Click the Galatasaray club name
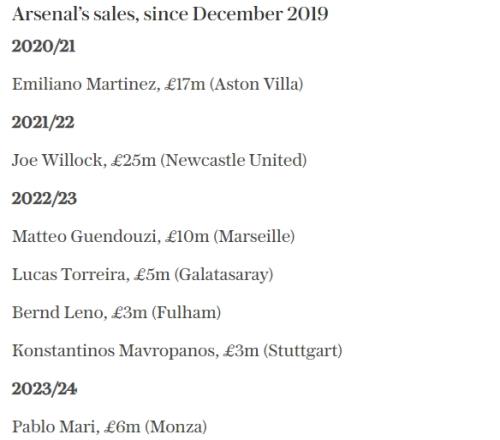Image resolution: width=500 pixels, height=440 pixels. coord(224,275)
